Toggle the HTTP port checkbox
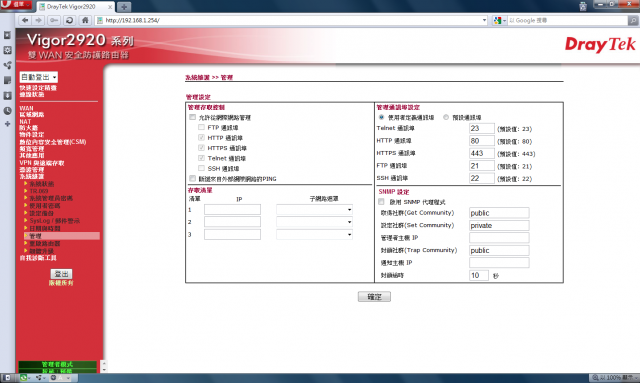Image resolution: width=640 pixels, height=383 pixels. pos(201,138)
